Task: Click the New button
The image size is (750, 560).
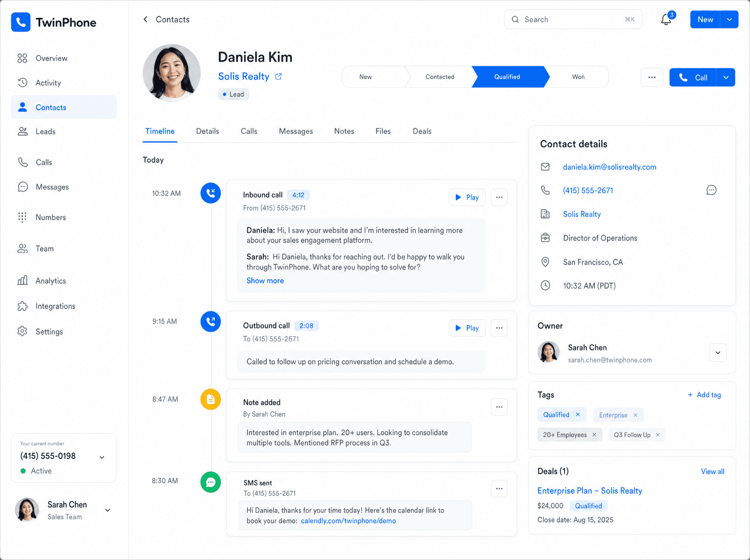Action: (x=705, y=19)
